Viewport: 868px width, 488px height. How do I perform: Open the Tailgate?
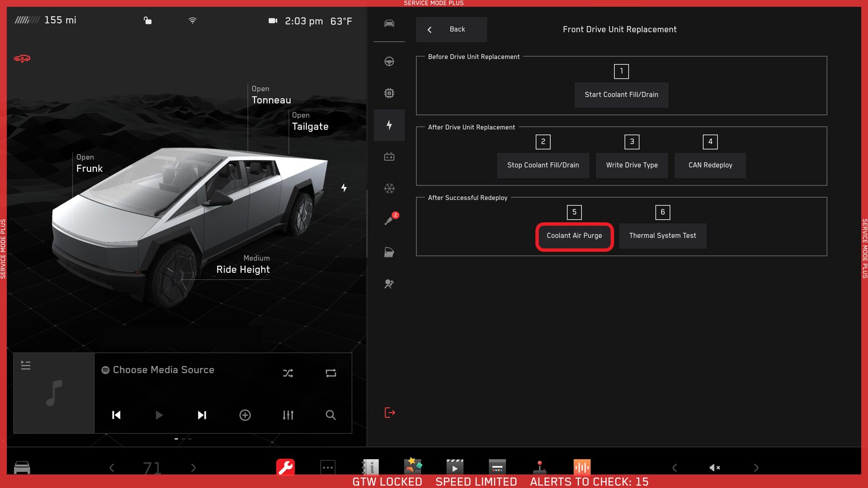[310, 121]
